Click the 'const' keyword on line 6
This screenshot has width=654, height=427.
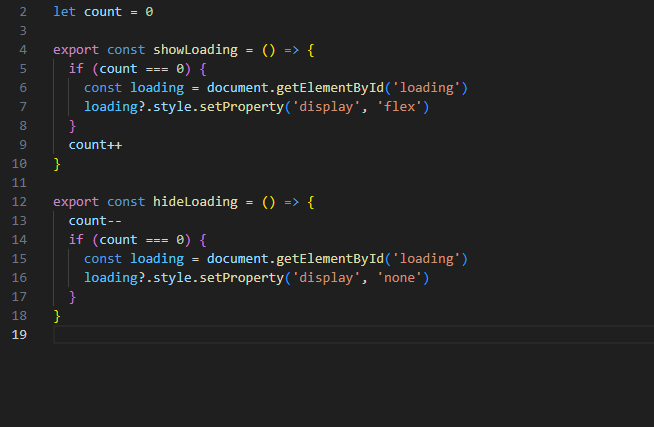point(103,88)
